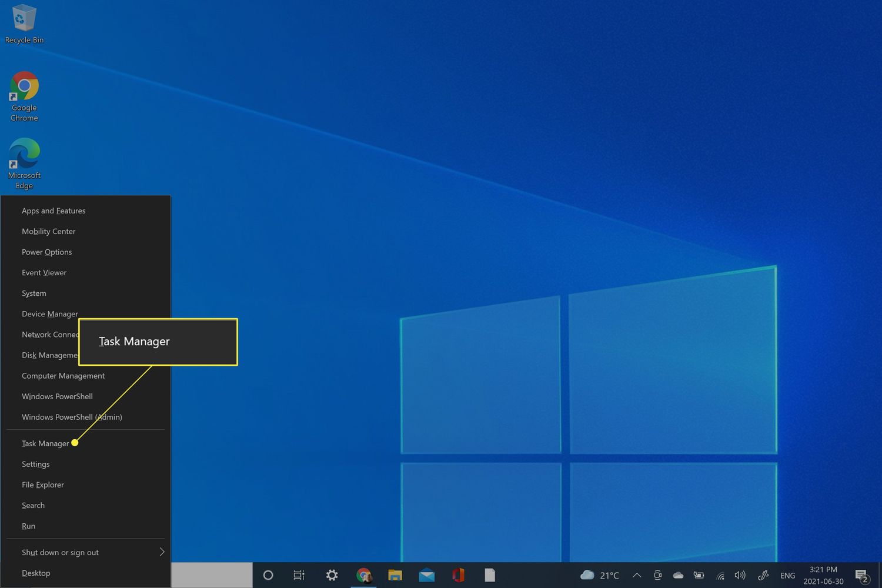
Task: Open the Wi-Fi network tray icon
Action: pyautogui.click(x=720, y=575)
